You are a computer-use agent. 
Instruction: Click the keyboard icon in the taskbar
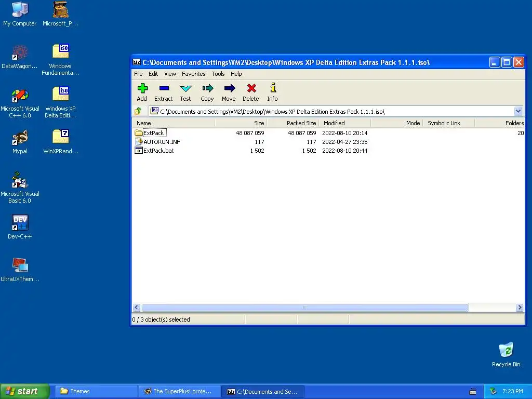tap(473, 392)
